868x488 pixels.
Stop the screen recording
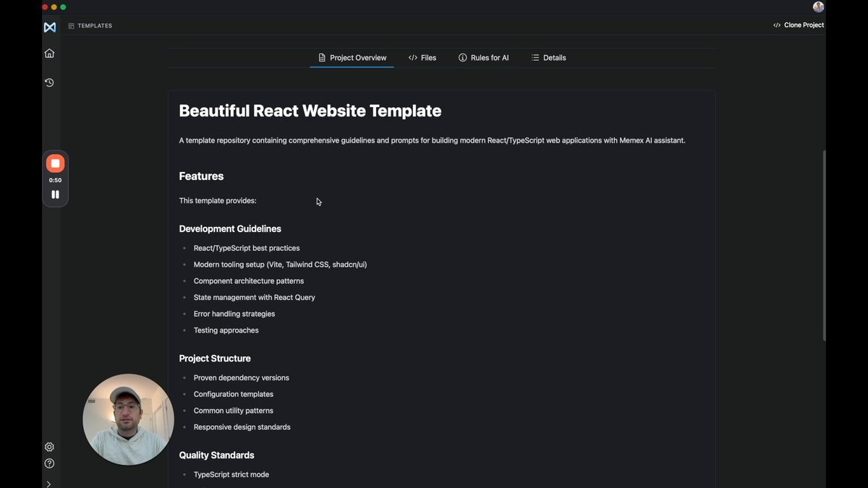pos(55,163)
